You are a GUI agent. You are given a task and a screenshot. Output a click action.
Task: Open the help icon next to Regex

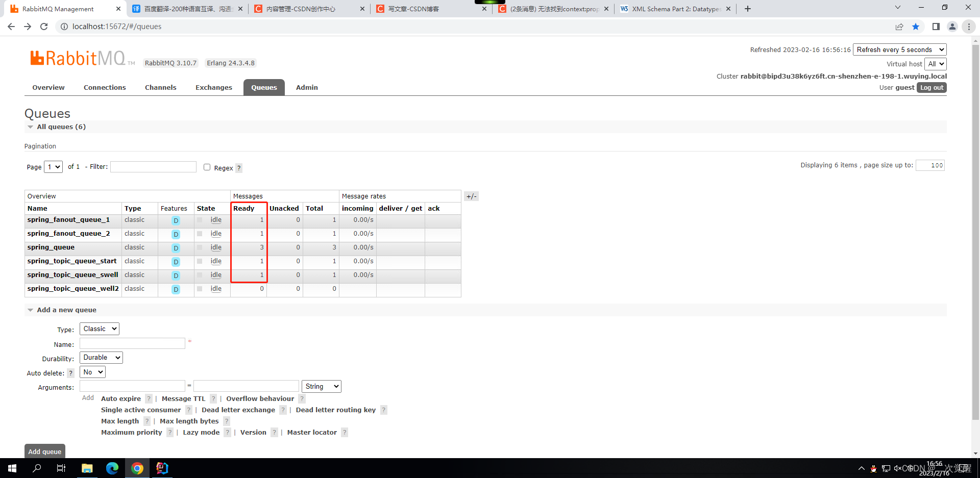239,168
